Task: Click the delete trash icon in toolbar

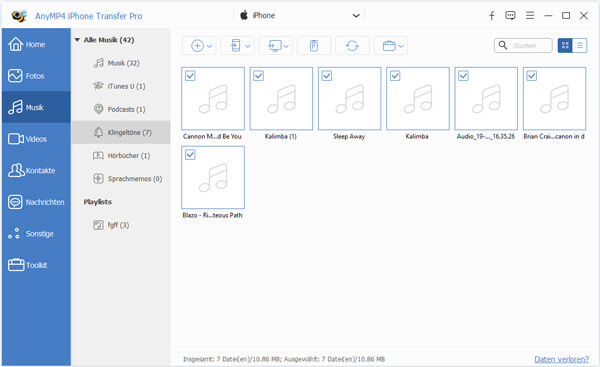Action: point(314,46)
